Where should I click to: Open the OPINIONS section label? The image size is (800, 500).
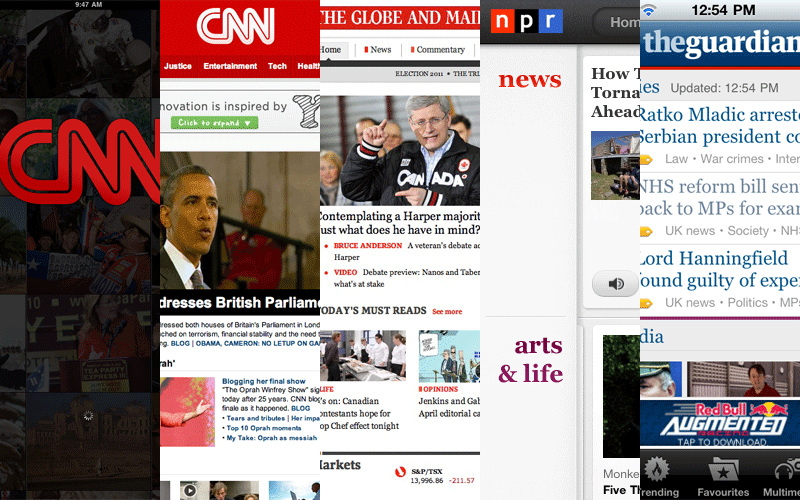pyautogui.click(x=438, y=389)
